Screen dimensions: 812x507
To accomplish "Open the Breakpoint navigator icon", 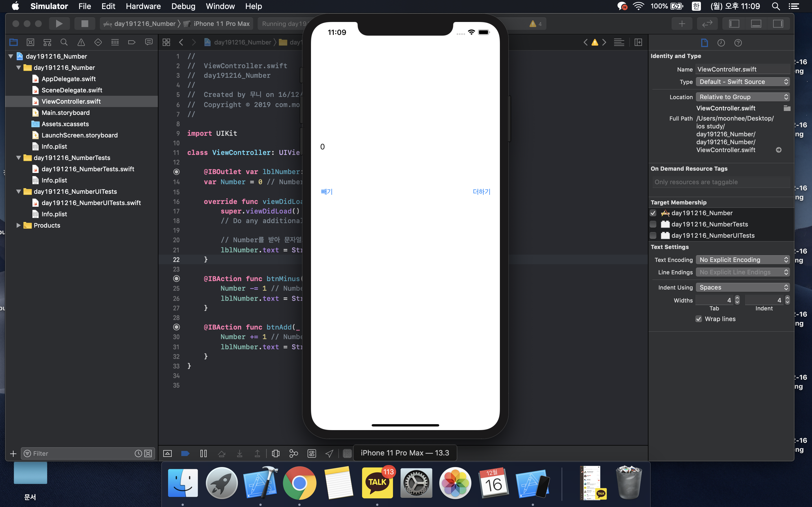I will click(x=132, y=42).
